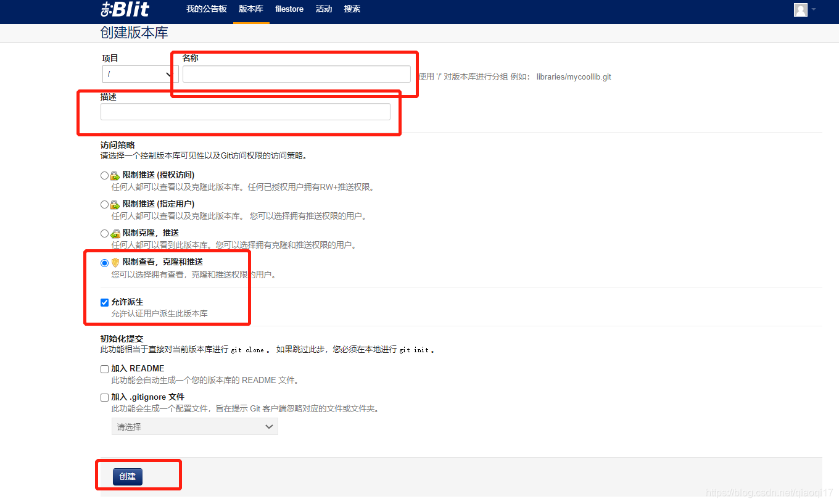Uncheck the 允许派生 checkbox

pyautogui.click(x=104, y=302)
